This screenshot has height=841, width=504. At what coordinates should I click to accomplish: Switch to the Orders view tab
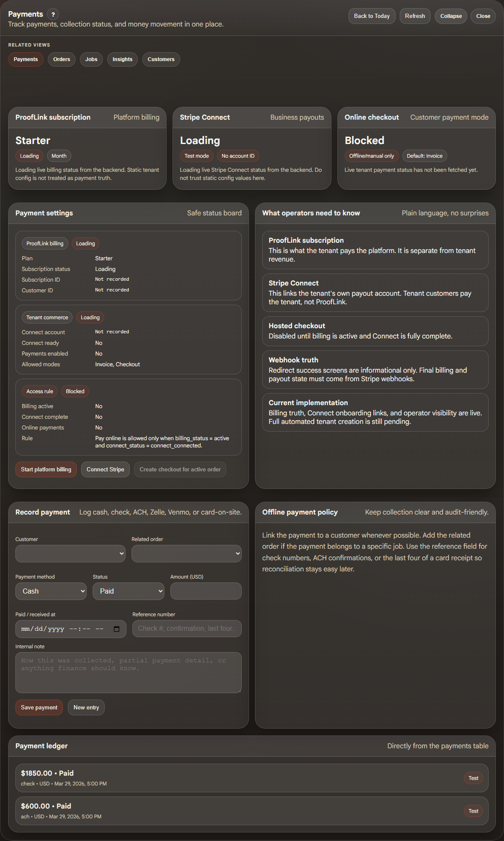click(x=62, y=59)
